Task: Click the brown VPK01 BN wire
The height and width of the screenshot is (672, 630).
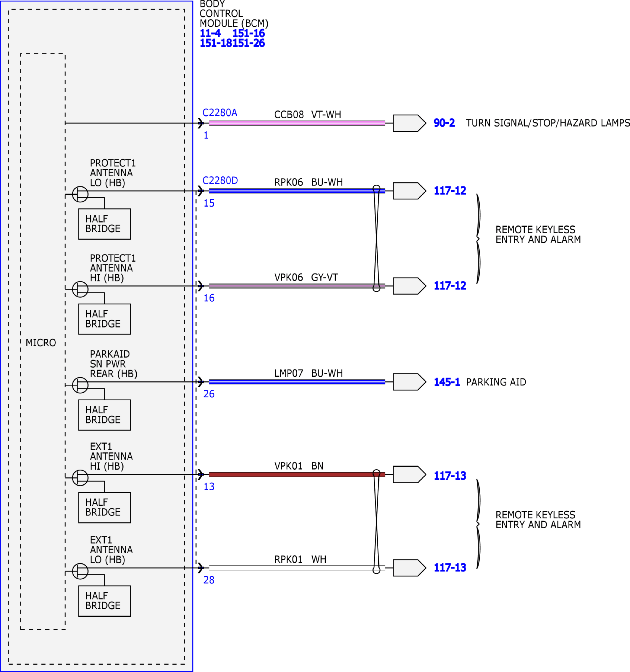Action: click(297, 475)
